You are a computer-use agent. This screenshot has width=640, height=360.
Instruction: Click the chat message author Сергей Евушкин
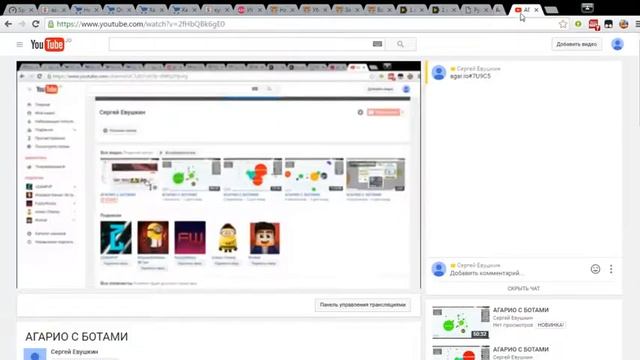[x=478, y=69]
